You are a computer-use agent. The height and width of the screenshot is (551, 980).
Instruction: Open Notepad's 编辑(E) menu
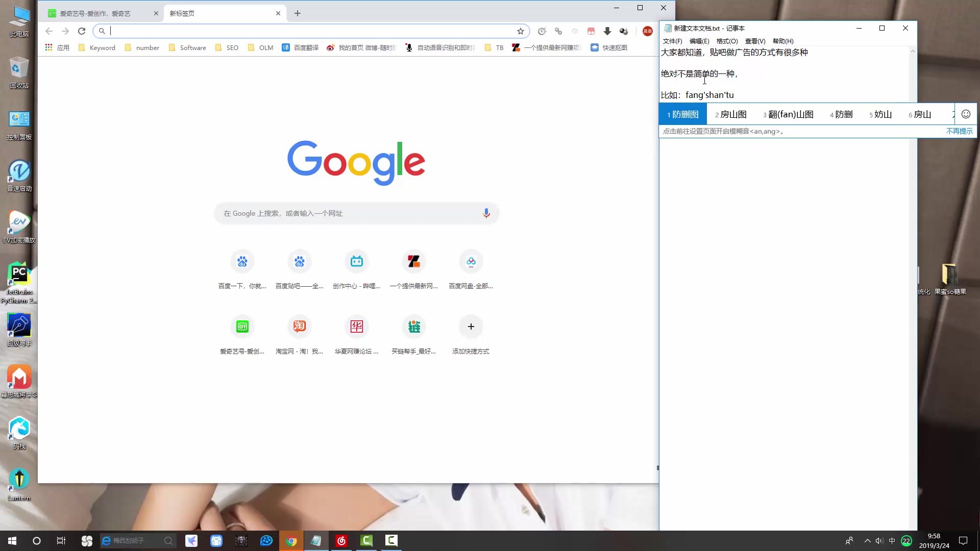[699, 41]
